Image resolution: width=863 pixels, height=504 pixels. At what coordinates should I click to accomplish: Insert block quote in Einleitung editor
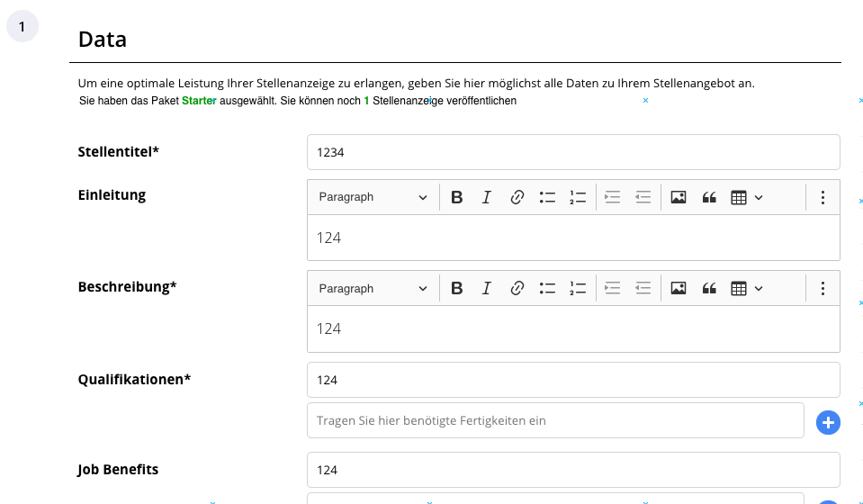[x=709, y=197]
